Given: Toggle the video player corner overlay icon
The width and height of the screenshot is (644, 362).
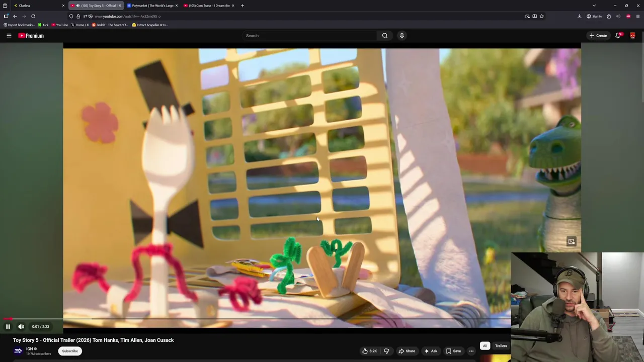Looking at the screenshot, I should 572,241.
